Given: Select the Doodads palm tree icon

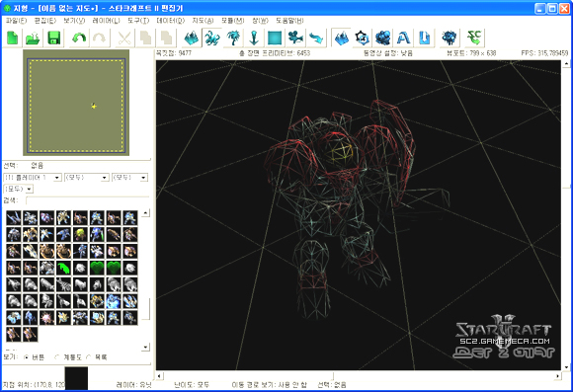Looking at the screenshot, I should point(233,38).
